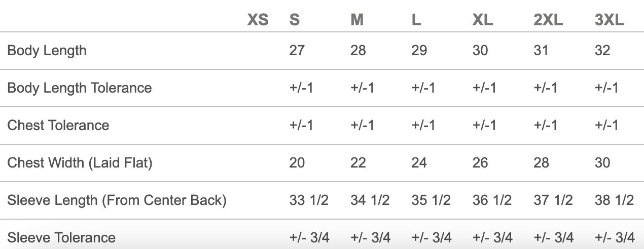Click the Body Length Tolerance row label
644x249 pixels.
[79, 88]
